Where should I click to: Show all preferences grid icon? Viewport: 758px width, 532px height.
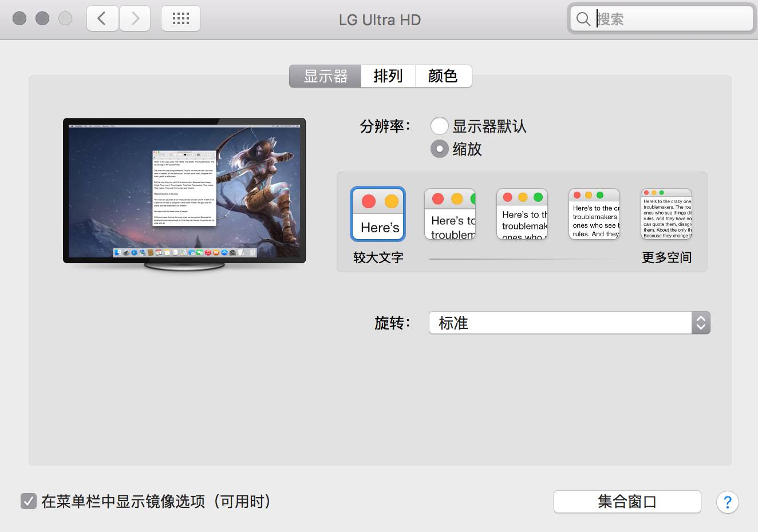[181, 18]
